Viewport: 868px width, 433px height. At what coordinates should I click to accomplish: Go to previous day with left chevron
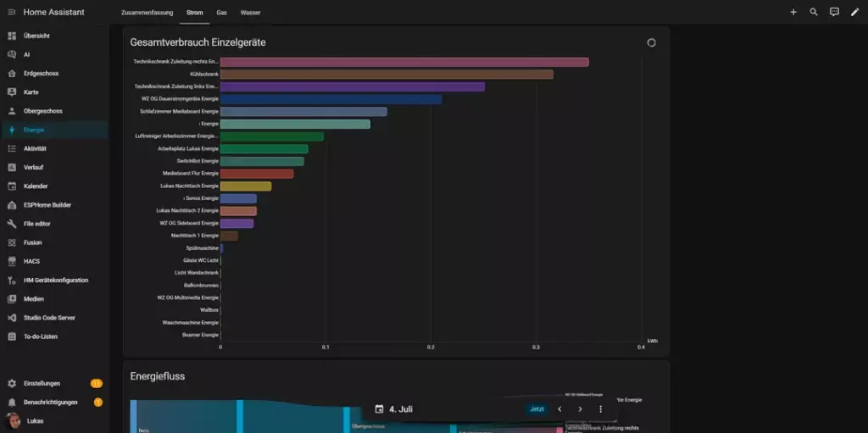point(559,409)
